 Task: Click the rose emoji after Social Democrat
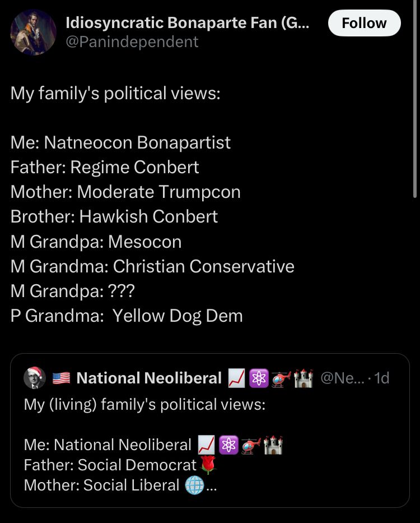click(207, 465)
